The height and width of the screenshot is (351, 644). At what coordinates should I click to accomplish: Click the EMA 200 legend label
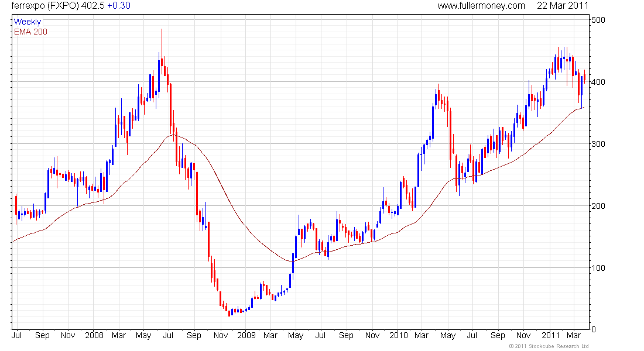(31, 32)
